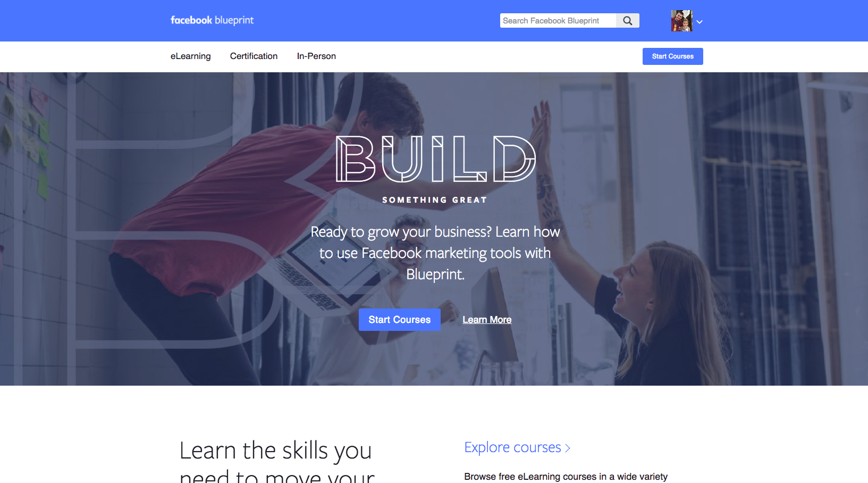
Task: Focus the Search Facebook Blueprint field
Action: coord(558,21)
